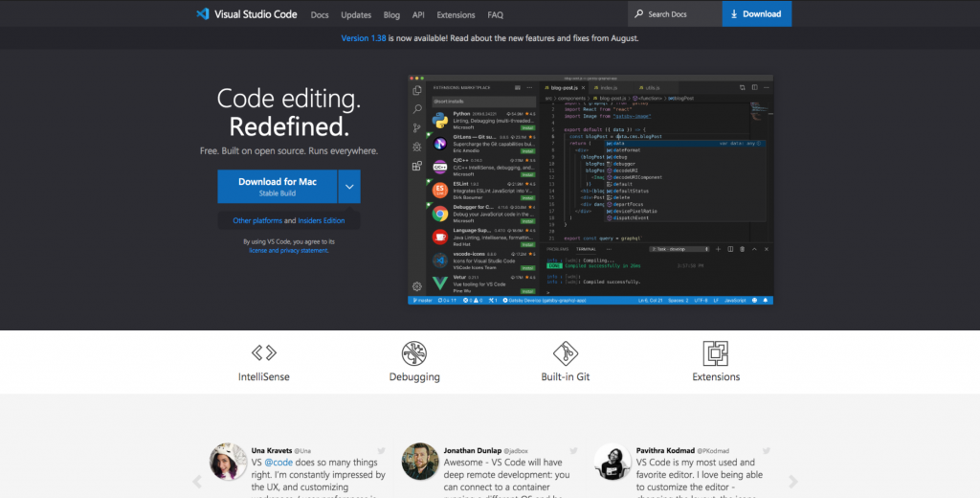Show next testimonials with right arrow
Screen dimensions: 980x498
(793, 482)
